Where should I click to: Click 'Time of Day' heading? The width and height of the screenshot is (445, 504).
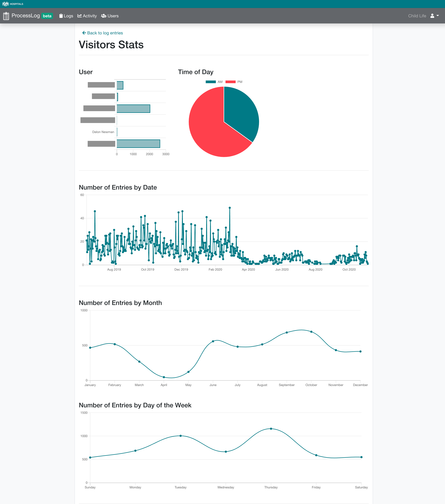click(x=196, y=72)
